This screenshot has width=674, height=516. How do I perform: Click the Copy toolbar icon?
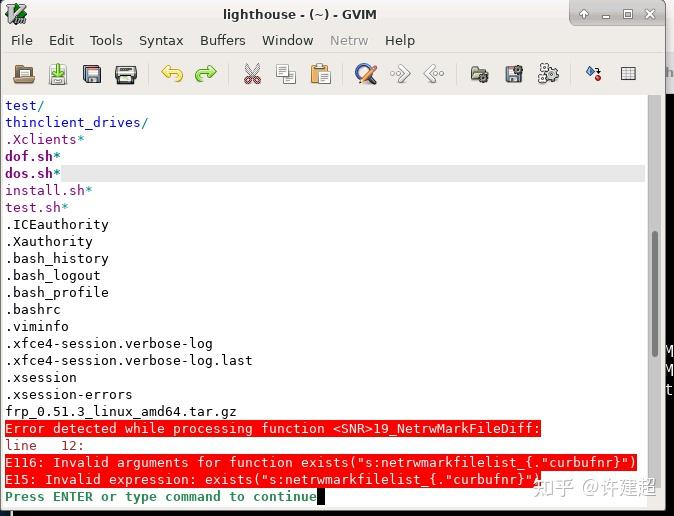pos(286,74)
